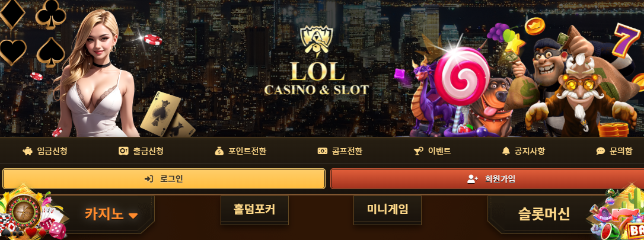Open the 슬롯머신 category
644x240 pixels.
544,214
